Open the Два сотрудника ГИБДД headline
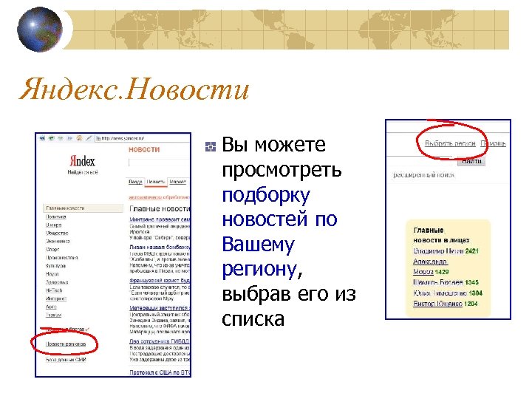 [160, 341]
